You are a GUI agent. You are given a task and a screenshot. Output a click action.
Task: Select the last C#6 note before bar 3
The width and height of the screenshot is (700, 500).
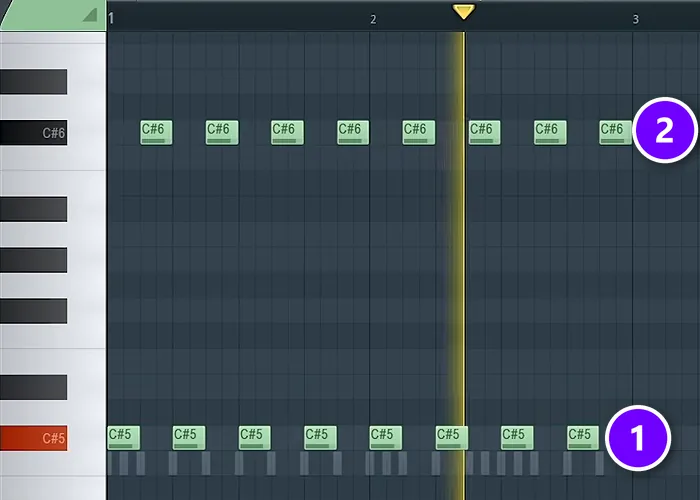tap(616, 133)
